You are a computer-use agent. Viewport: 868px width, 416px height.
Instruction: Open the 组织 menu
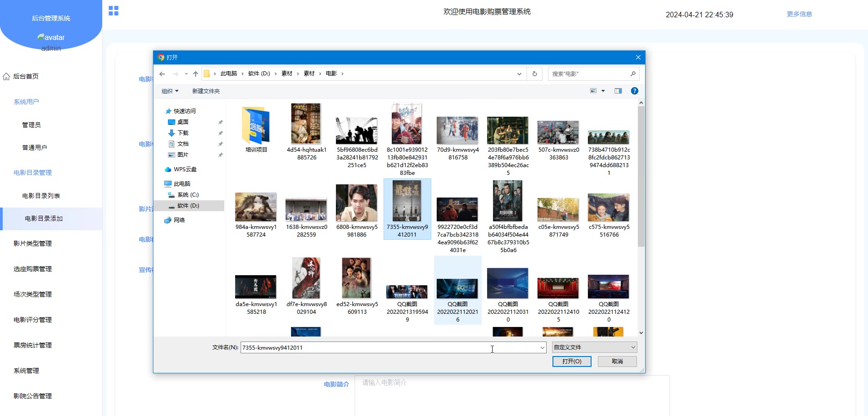coord(170,91)
